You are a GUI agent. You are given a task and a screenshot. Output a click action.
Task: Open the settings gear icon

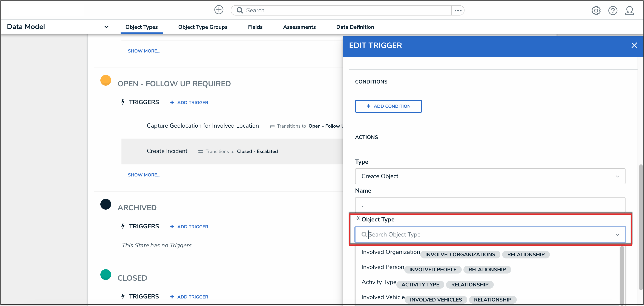[x=596, y=11]
